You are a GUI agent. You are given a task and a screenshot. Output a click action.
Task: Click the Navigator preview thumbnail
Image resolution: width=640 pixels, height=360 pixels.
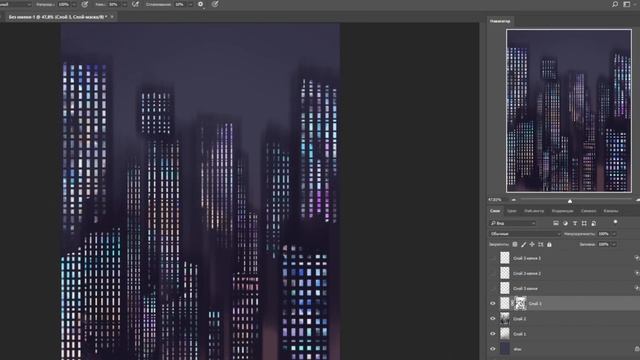pos(569,111)
